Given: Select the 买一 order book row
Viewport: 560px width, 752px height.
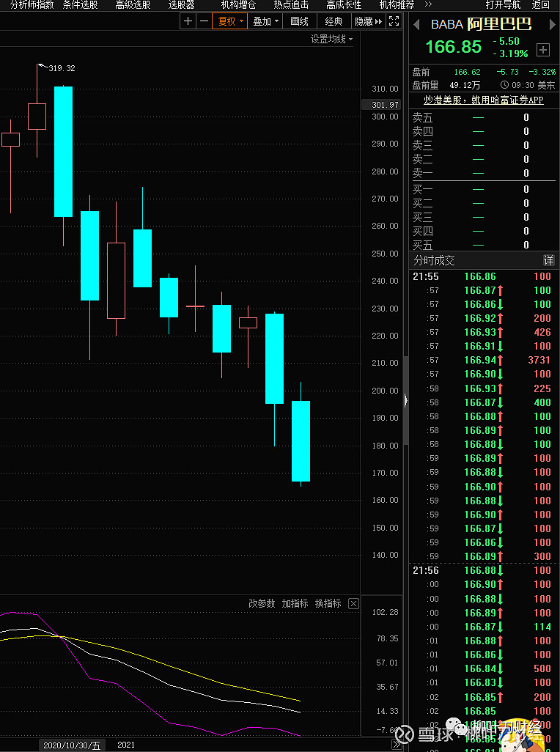Looking at the screenshot, I should [484, 189].
